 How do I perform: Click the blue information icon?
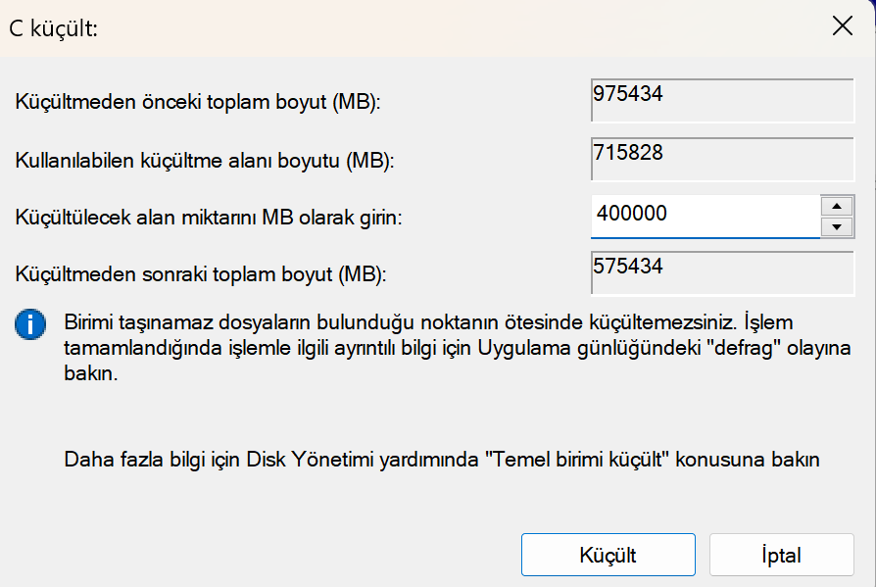pos(30,325)
